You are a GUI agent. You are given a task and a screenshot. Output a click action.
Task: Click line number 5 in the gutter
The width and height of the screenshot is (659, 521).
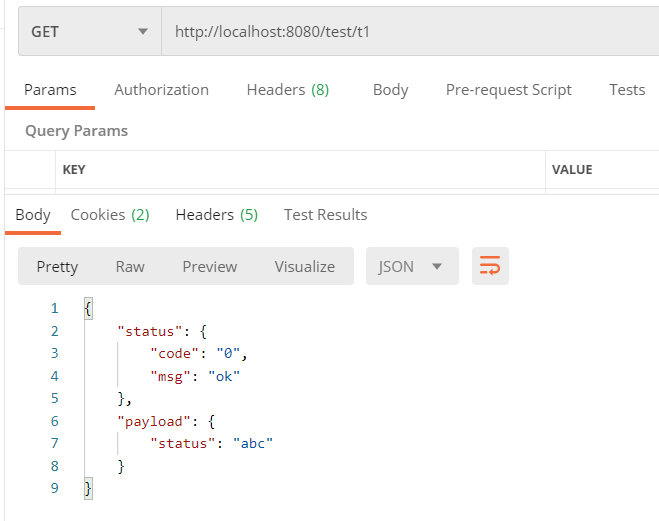tap(55, 398)
